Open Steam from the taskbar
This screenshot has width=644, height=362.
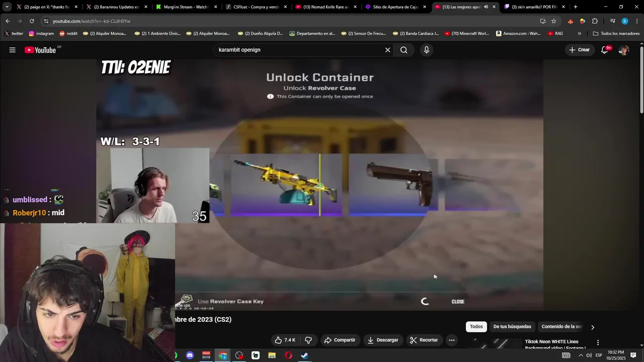pyautogui.click(x=304, y=355)
